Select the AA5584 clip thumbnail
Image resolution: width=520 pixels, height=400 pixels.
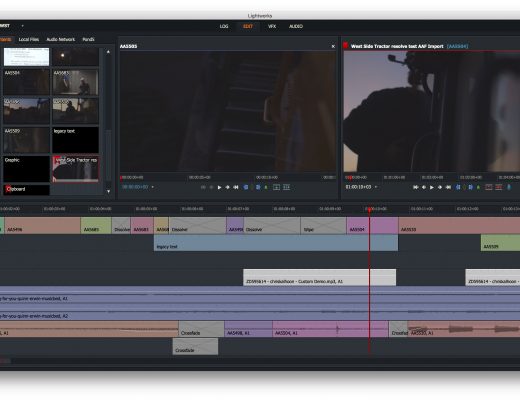(x=26, y=82)
